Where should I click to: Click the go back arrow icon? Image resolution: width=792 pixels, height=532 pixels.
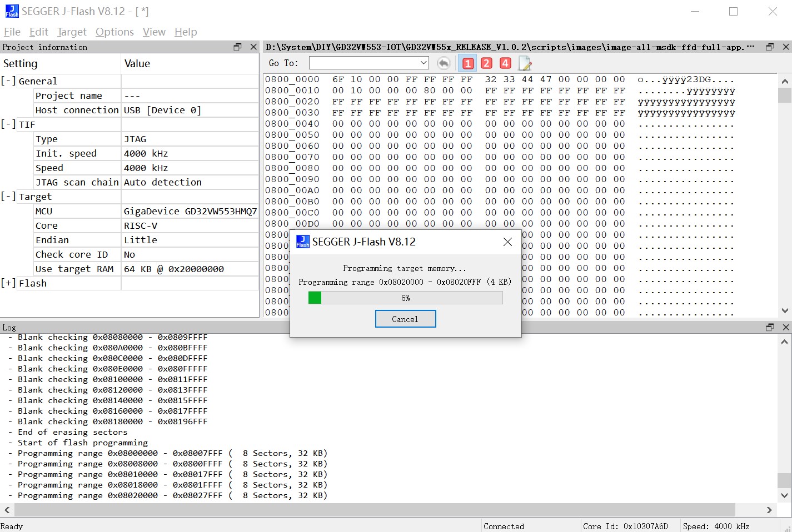(x=444, y=63)
